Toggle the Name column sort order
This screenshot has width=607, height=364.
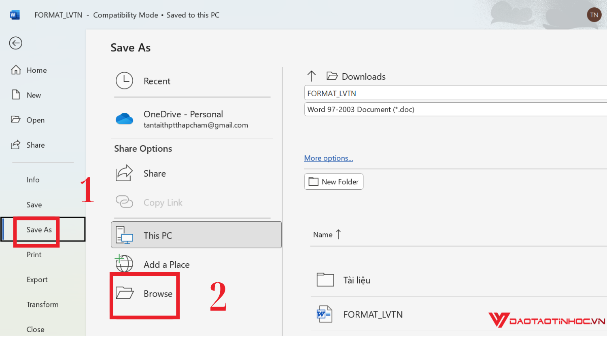coord(327,234)
